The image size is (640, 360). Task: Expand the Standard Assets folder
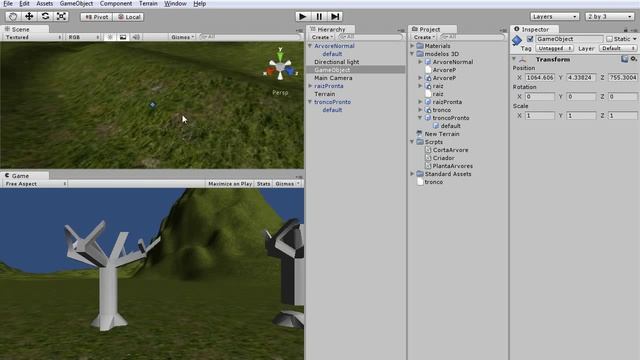click(412, 174)
